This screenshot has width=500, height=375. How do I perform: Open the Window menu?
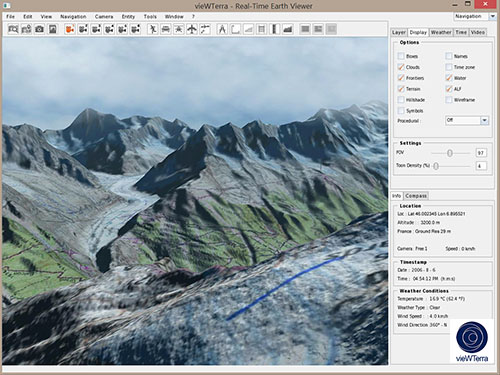coord(174,16)
